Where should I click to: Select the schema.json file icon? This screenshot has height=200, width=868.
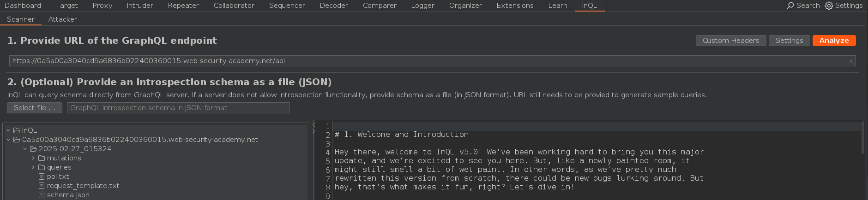42,195
